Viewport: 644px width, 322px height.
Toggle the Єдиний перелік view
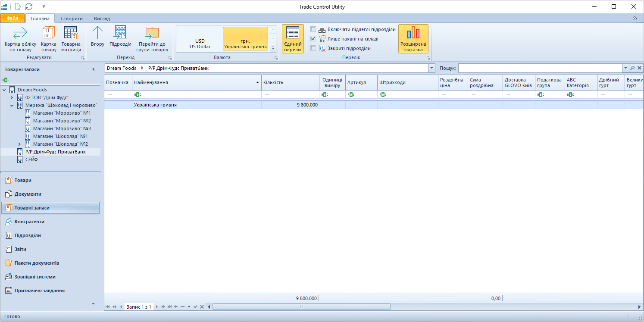pyautogui.click(x=293, y=39)
